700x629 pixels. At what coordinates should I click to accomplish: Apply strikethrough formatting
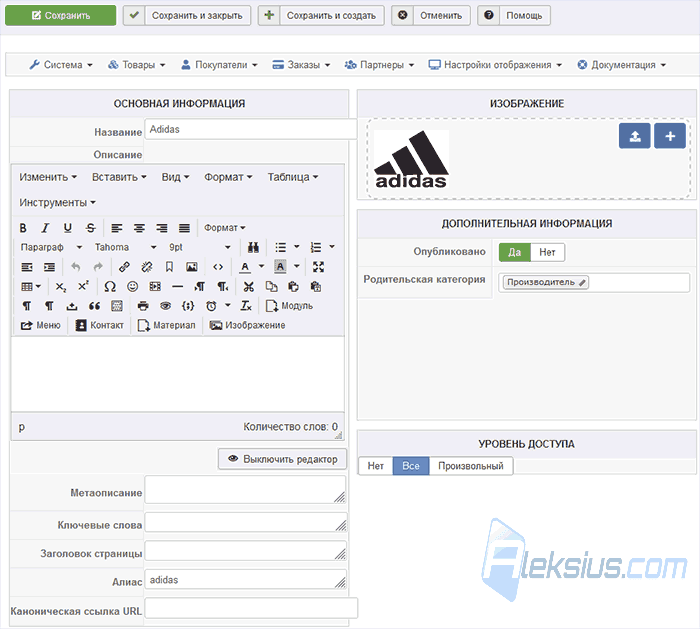(x=91, y=228)
